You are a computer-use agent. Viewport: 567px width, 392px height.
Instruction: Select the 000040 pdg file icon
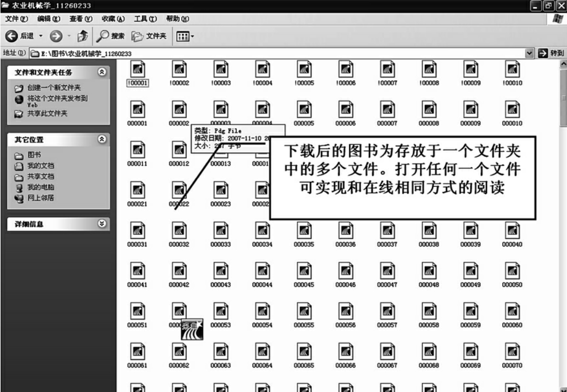pyautogui.click(x=512, y=231)
